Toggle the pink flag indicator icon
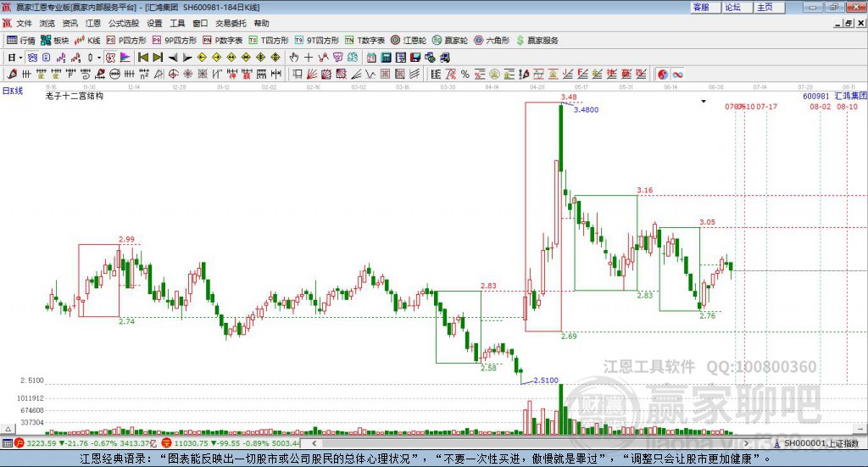The height and width of the screenshot is (467, 868). tap(125, 58)
